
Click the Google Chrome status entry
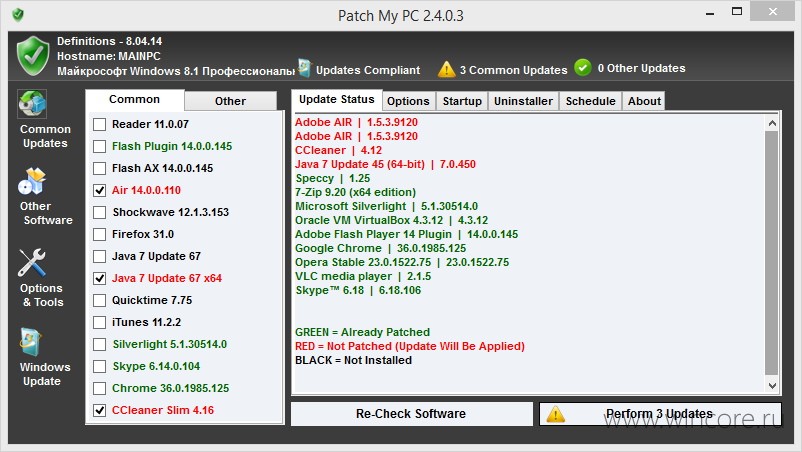381,248
